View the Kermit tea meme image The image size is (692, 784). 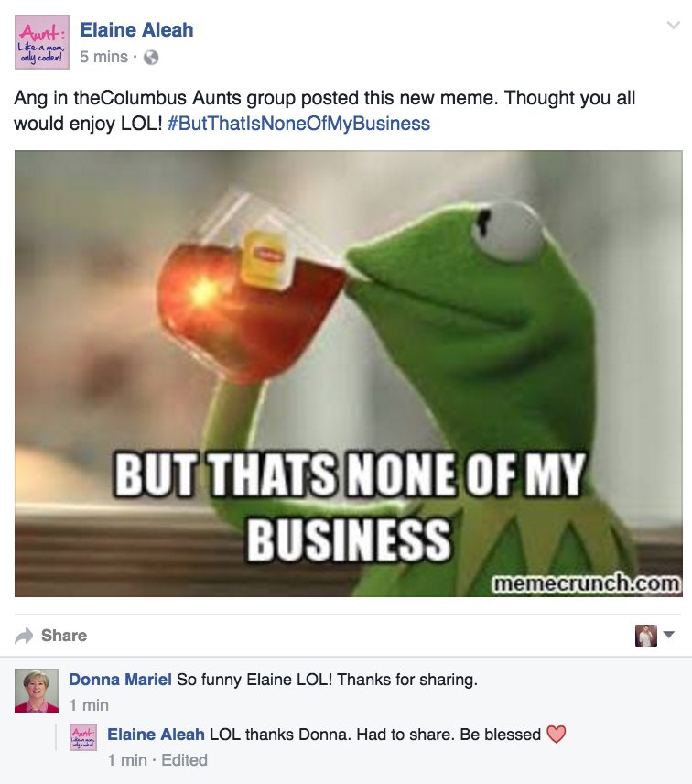coord(348,374)
